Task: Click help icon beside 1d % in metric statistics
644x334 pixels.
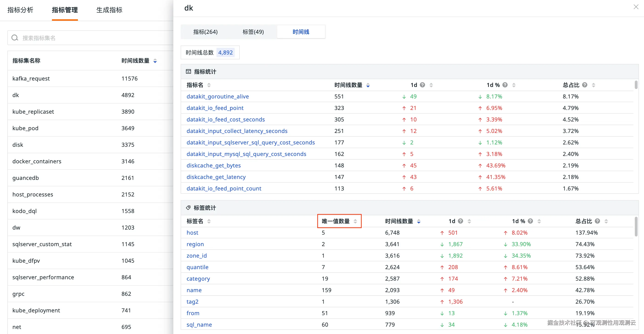Action: [x=505, y=85]
